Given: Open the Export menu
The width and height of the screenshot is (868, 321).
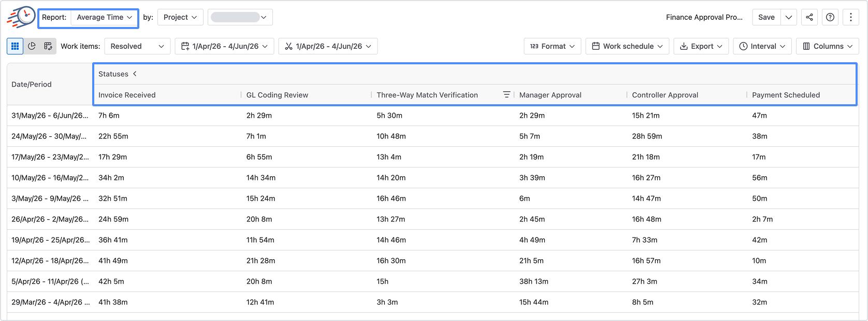Looking at the screenshot, I should [701, 46].
